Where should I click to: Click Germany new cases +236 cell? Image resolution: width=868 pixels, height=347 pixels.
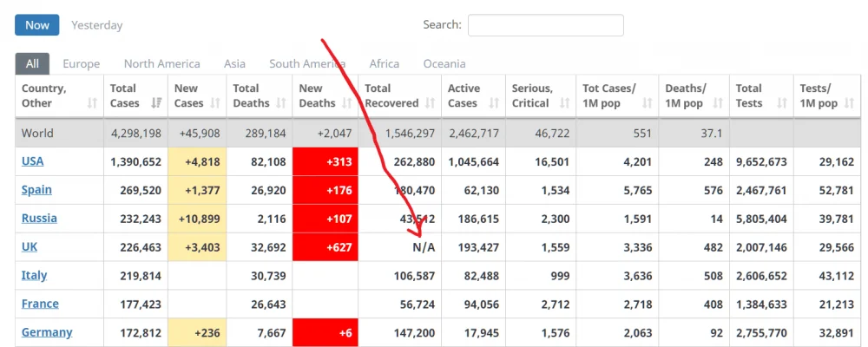coord(197,332)
